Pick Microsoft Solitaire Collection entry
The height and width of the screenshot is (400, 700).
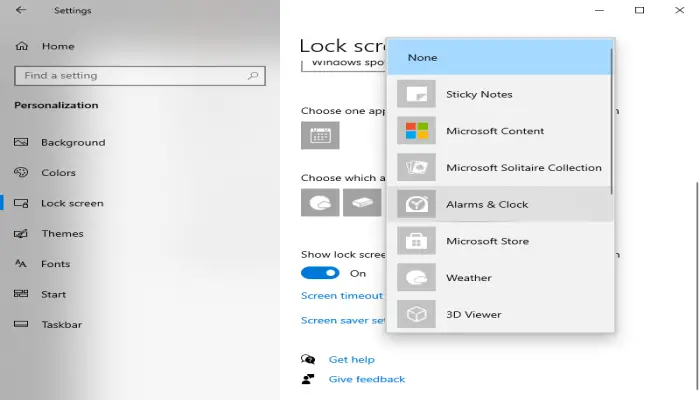(500, 167)
